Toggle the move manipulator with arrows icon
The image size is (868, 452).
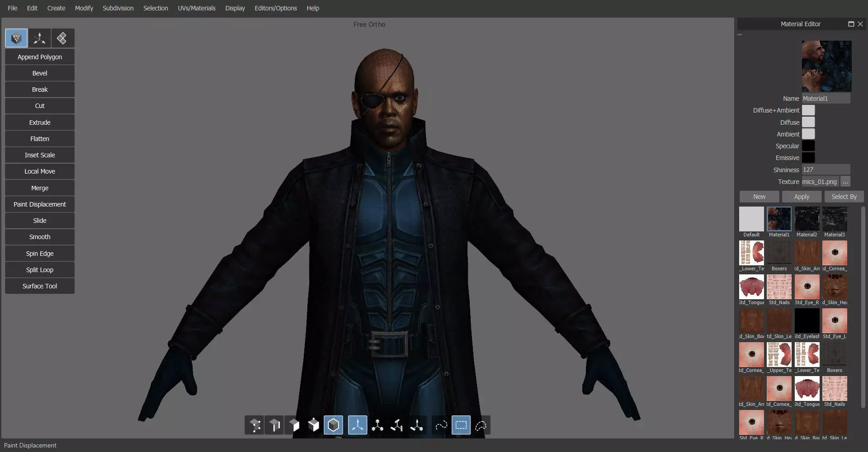(358, 425)
